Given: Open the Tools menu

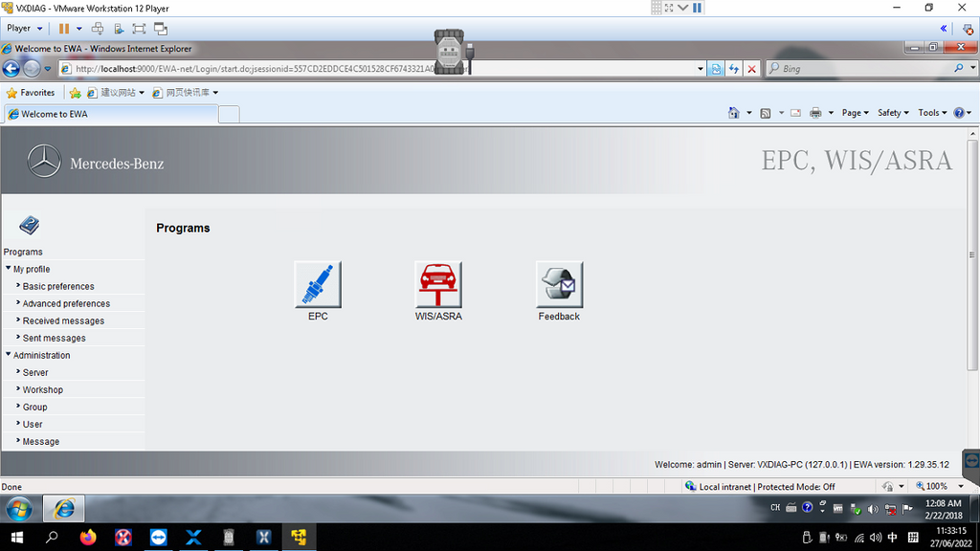Looking at the screenshot, I should pyautogui.click(x=931, y=113).
